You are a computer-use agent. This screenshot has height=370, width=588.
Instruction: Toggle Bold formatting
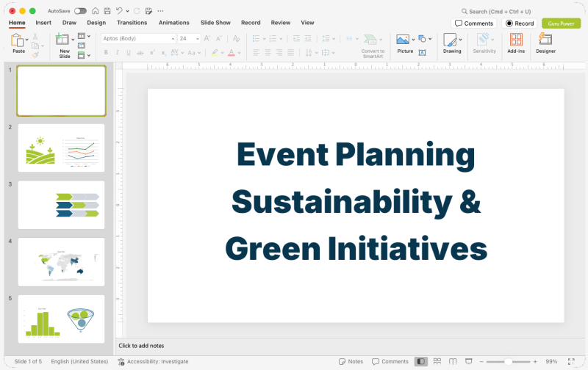106,53
